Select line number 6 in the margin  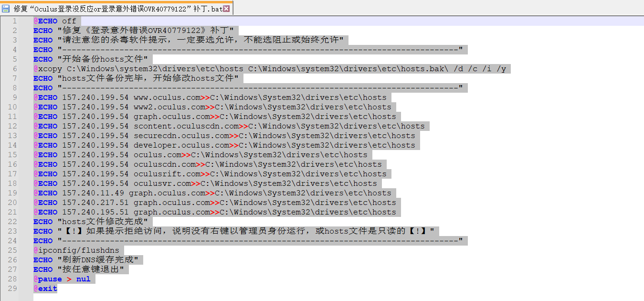14,69
